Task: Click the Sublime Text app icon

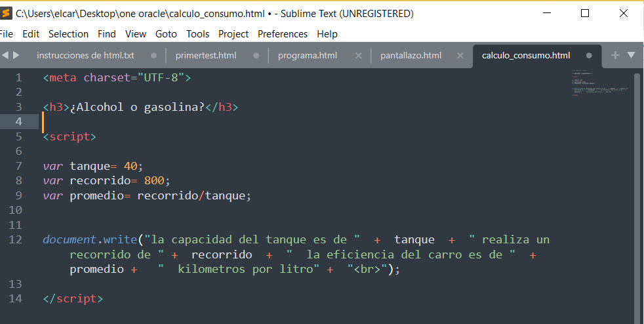Action: click(6, 14)
